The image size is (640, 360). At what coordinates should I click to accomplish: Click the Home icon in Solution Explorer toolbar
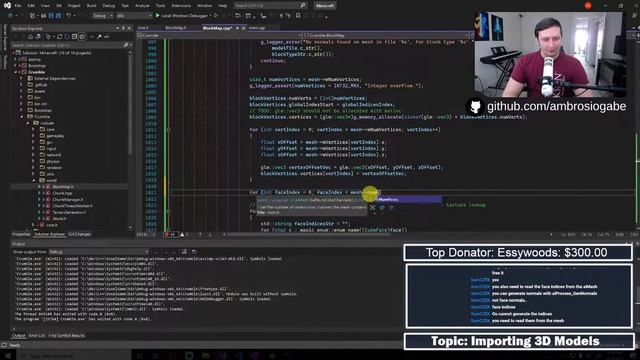pyautogui.click(x=30, y=37)
